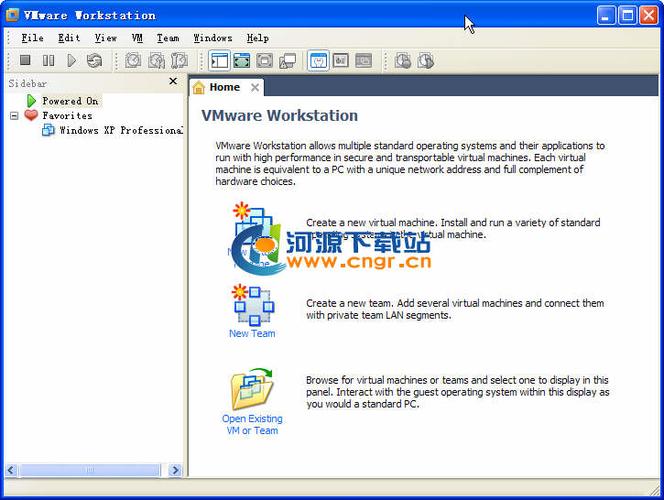Click the last toolbar icon with clock and globe
664x500 pixels.
[426, 61]
